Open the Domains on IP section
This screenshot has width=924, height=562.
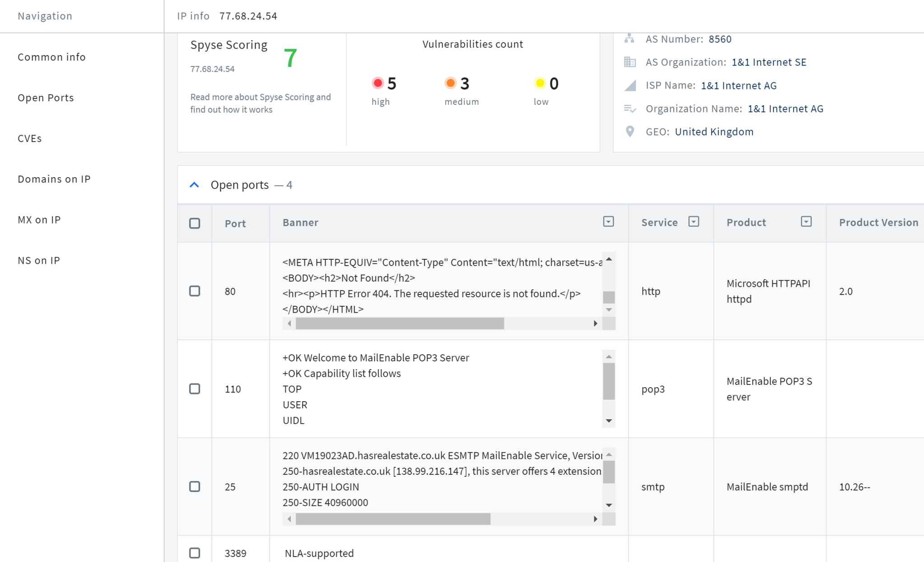pos(54,179)
